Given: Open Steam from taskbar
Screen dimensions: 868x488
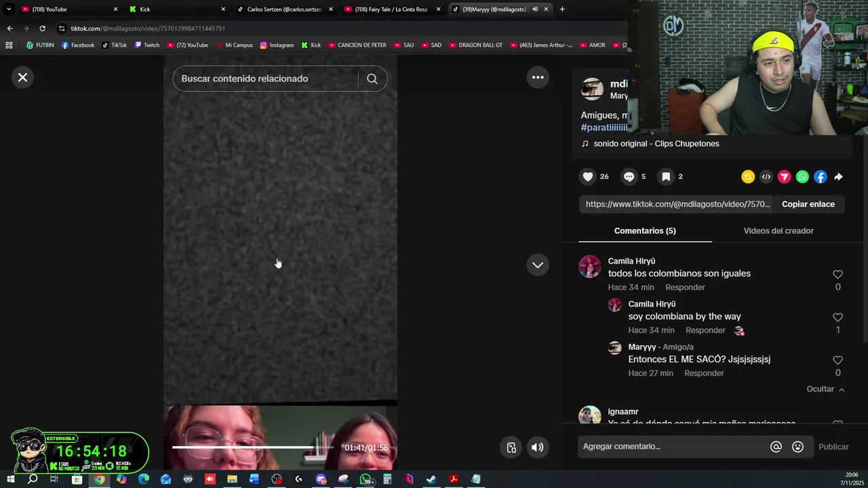Looking at the screenshot, I should [x=431, y=479].
